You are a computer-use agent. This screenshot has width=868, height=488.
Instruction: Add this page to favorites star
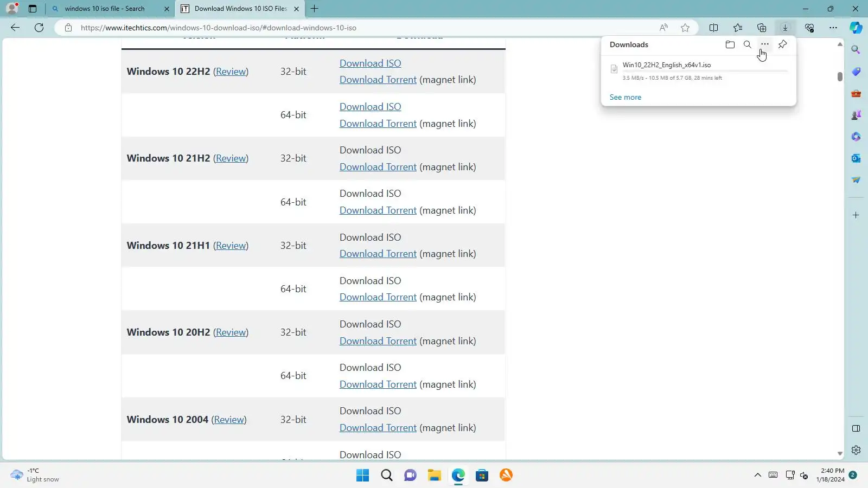coord(685,28)
